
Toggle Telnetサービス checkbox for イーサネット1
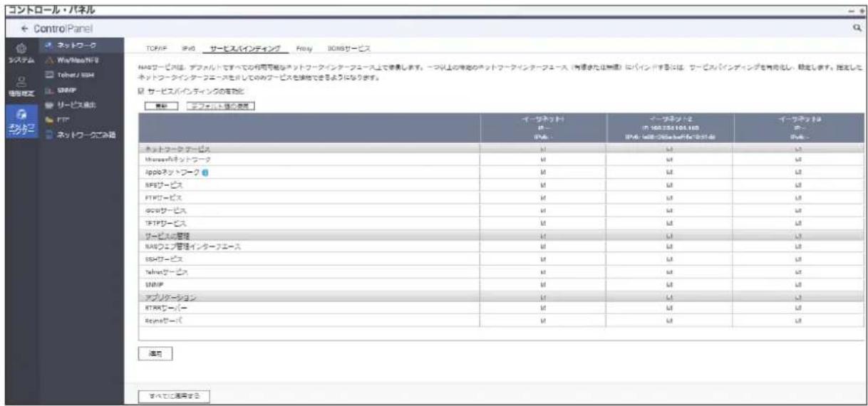[543, 271]
